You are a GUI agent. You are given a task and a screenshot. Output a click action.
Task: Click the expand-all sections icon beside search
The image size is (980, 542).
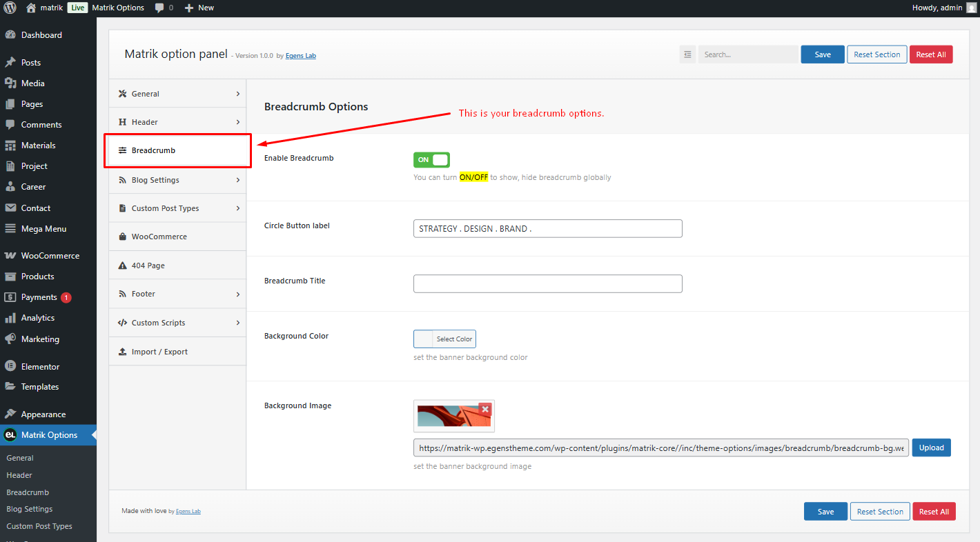[x=687, y=54]
